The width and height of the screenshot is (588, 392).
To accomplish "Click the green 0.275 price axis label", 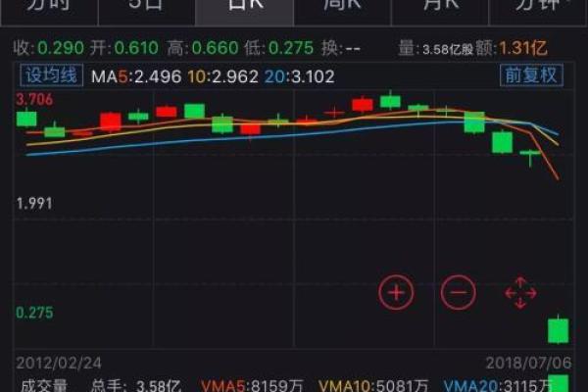I will pyautogui.click(x=34, y=313).
